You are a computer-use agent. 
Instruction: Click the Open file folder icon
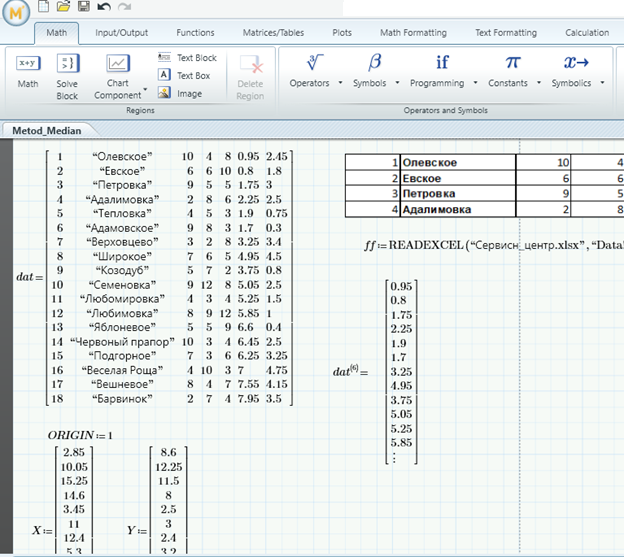(63, 7)
